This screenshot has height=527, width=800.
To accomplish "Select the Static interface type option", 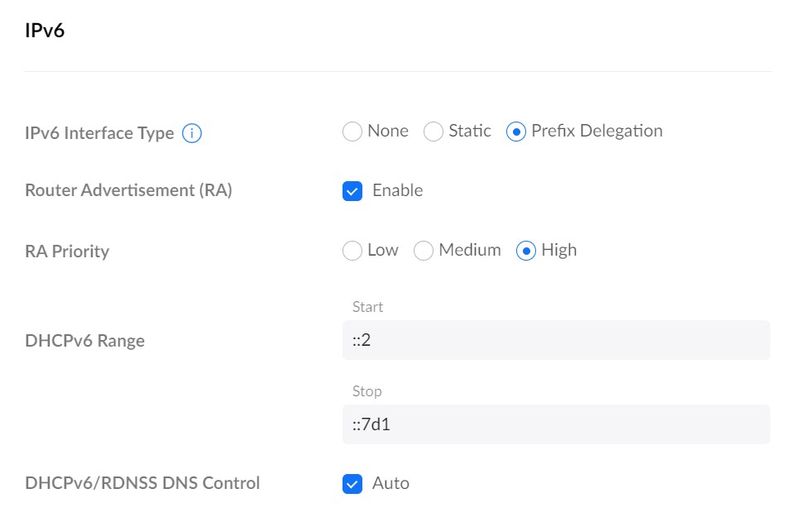I will pos(434,132).
